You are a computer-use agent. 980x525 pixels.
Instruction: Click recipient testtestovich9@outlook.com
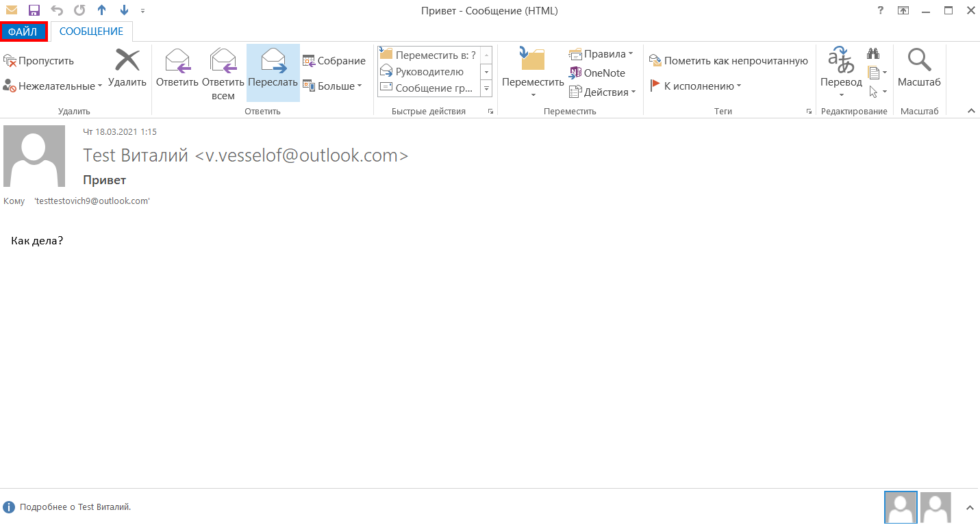(x=92, y=201)
